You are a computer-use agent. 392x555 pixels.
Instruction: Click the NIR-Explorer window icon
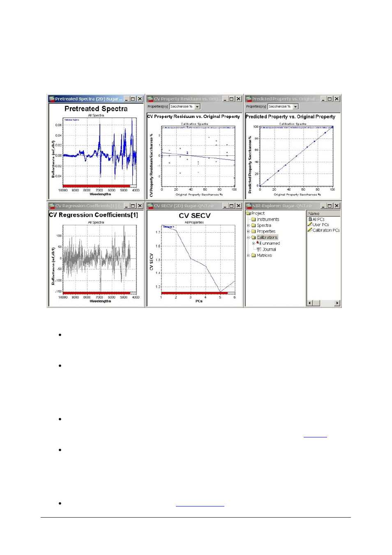(x=249, y=206)
